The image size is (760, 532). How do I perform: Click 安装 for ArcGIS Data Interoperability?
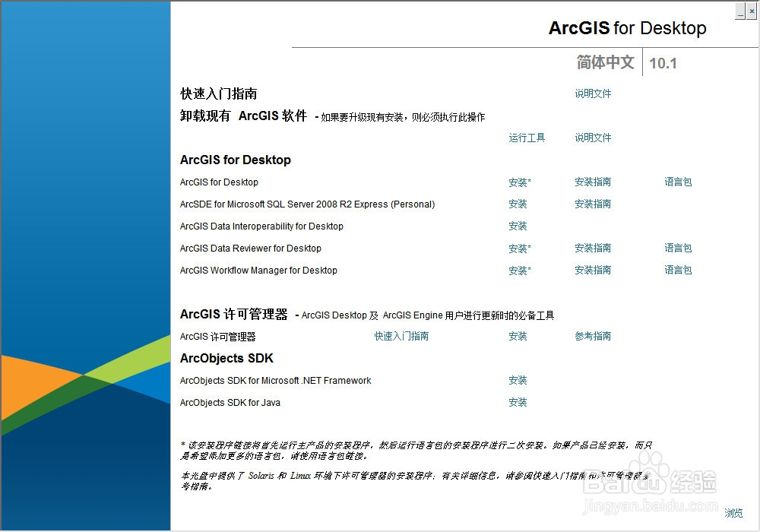(518, 226)
